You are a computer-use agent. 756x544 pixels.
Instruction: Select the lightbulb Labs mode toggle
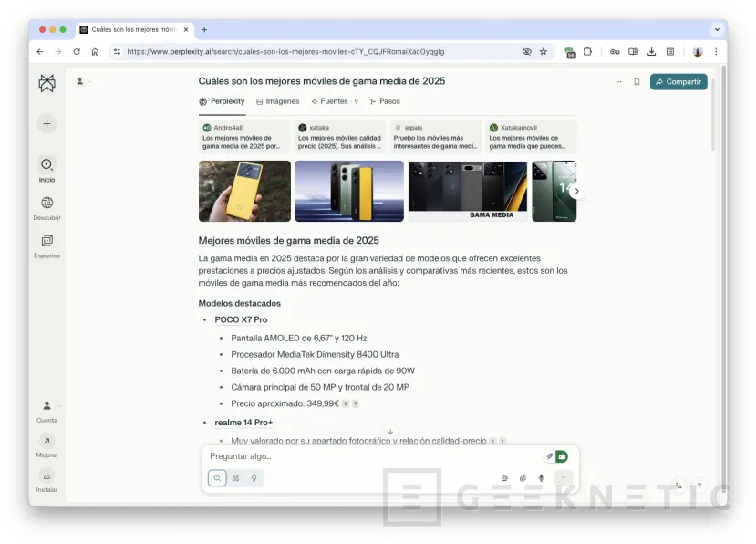254,478
